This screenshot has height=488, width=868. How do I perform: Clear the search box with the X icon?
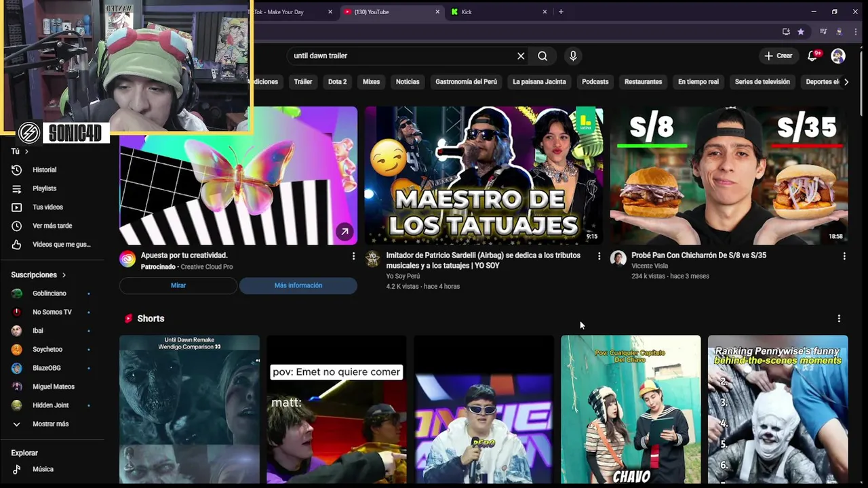click(x=521, y=56)
